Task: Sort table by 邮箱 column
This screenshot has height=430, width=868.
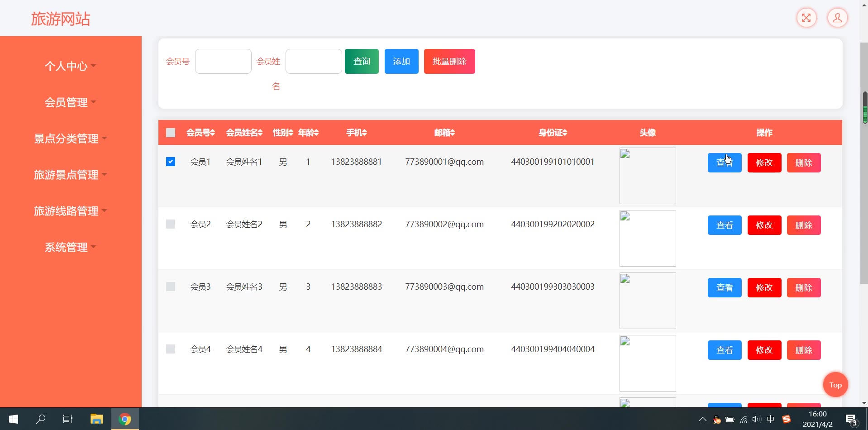Action: (444, 133)
